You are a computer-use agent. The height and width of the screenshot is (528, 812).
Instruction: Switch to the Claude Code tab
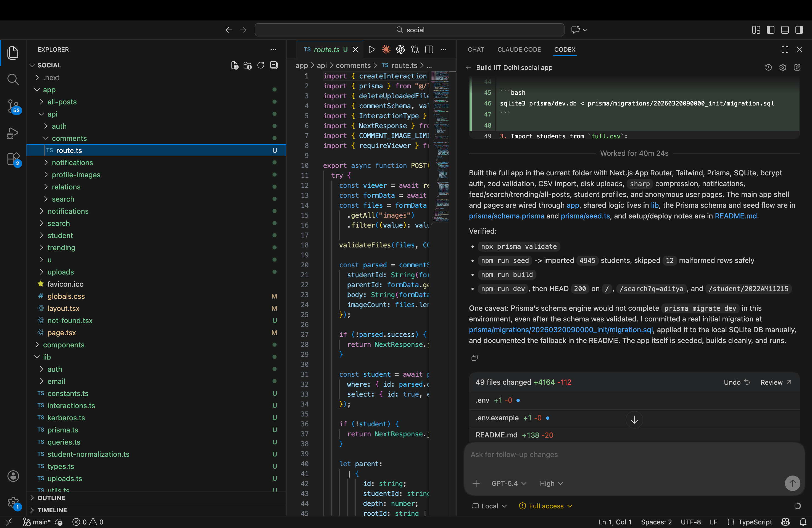point(519,49)
